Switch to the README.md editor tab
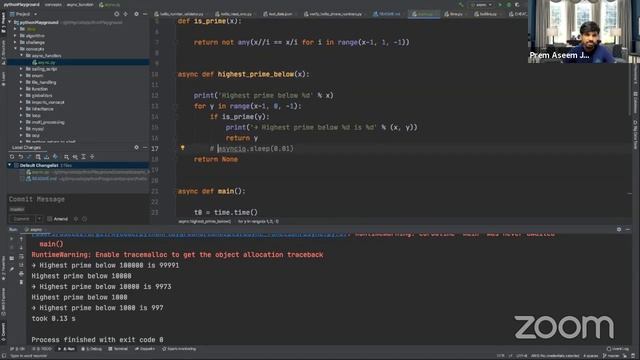 coord(387,14)
